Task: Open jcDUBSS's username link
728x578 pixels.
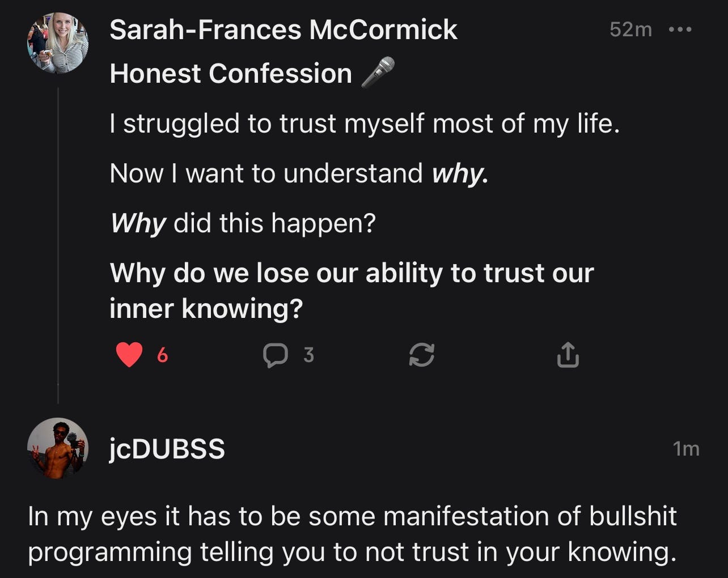Action: tap(167, 449)
